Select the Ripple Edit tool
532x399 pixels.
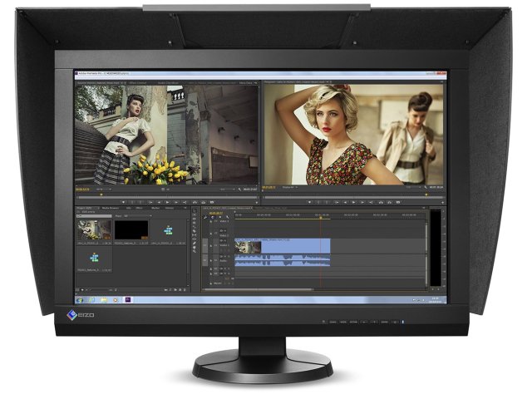tap(194, 219)
